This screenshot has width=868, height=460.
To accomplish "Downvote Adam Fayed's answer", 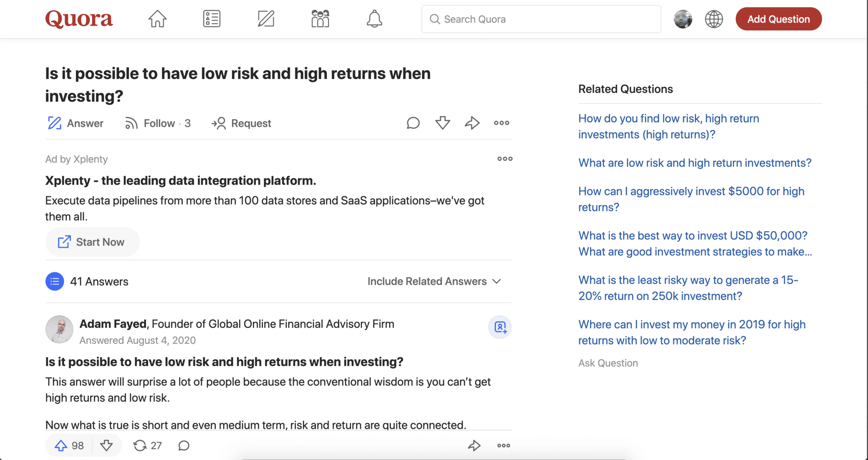I will point(106,445).
